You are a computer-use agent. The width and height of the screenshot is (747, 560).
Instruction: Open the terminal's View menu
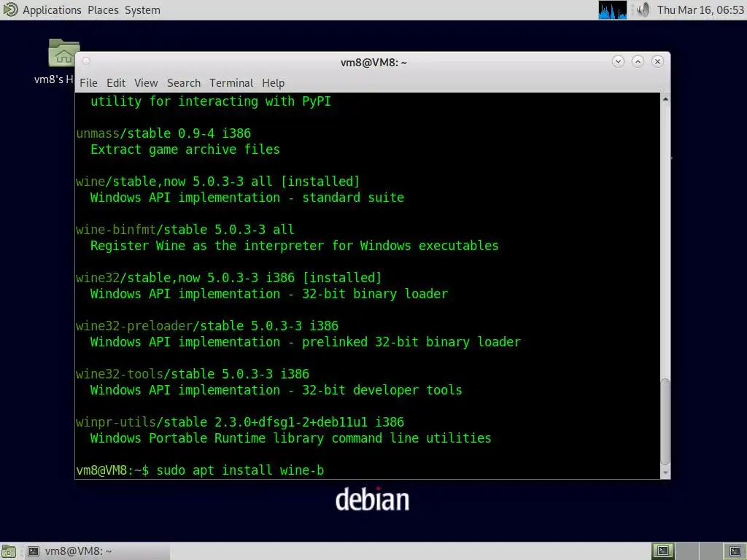pyautogui.click(x=146, y=83)
